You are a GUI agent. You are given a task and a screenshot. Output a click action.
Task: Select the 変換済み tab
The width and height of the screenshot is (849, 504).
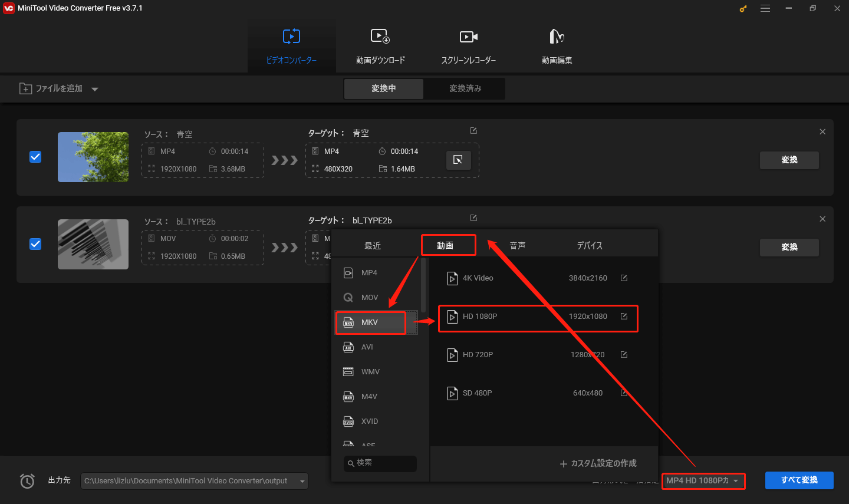465,88
